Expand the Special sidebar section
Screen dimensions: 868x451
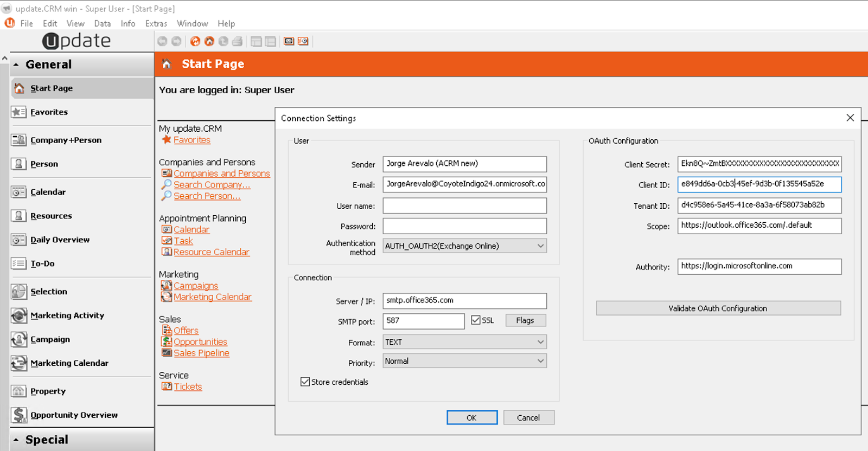click(x=81, y=440)
